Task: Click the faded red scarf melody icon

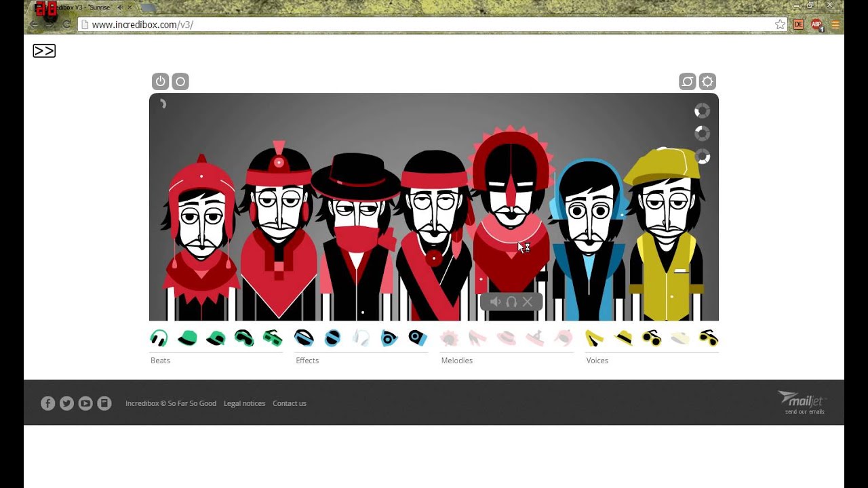Action: coord(477,338)
